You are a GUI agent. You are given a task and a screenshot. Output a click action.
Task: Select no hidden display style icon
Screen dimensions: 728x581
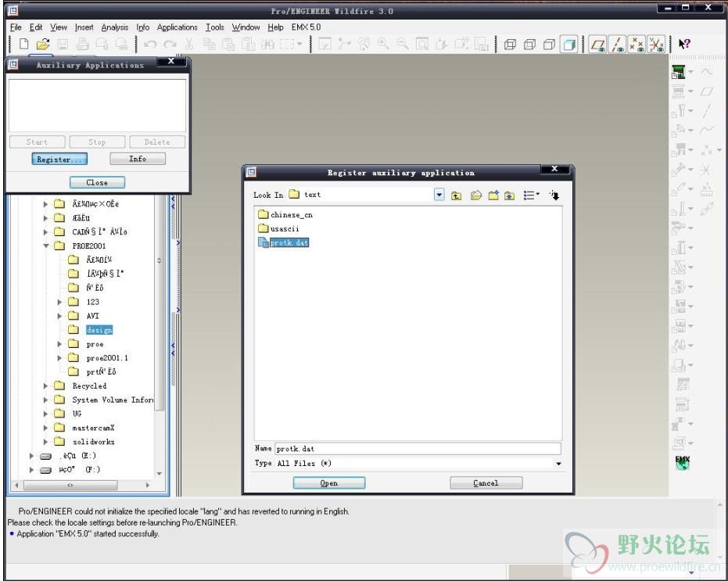click(x=549, y=45)
